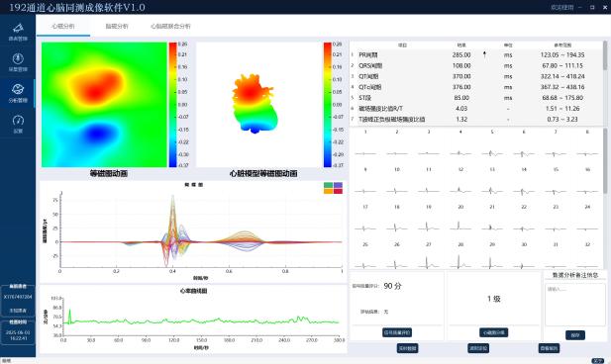
Task: Click the 数据分析备注信息 heading
Action: tap(575, 275)
